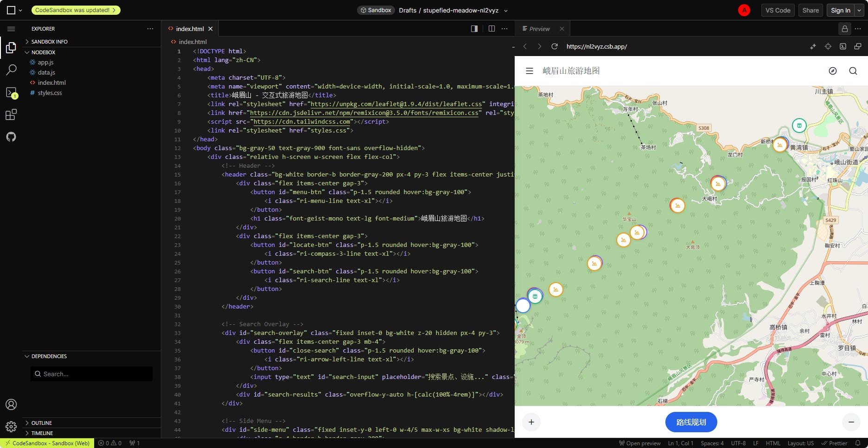Open the hamburger menu in map preview

click(530, 71)
